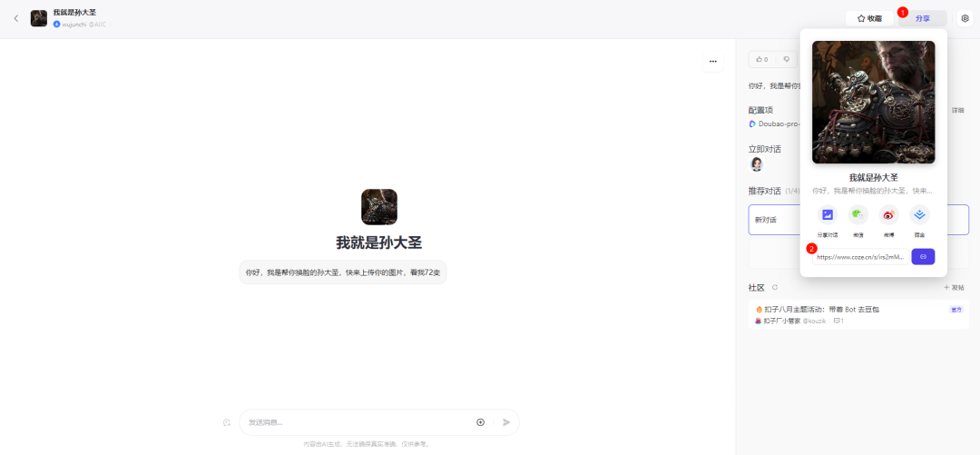Click the wujunchi author name in header
This screenshot has width=980, height=455.
coord(73,25)
